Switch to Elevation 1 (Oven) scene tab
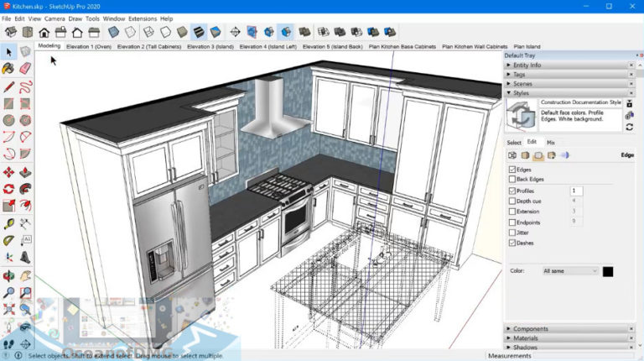This screenshot has width=644, height=361. (x=89, y=46)
